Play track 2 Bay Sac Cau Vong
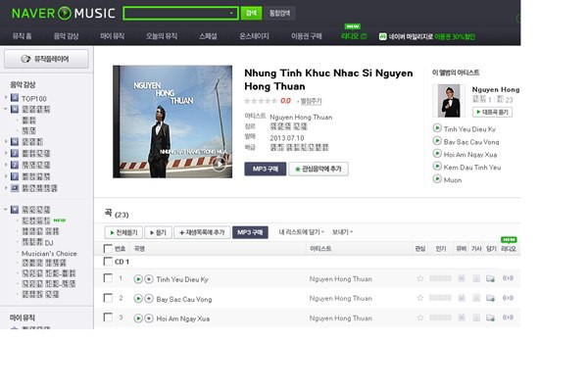588x391 pixels. (138, 299)
